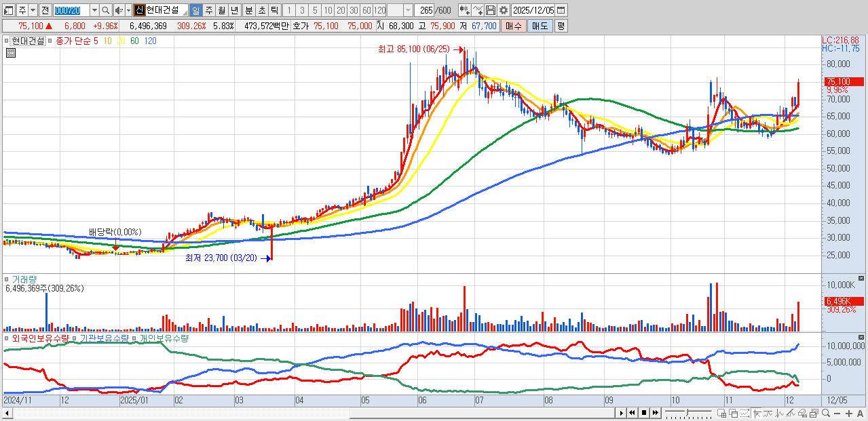Click the stop playback button
The image size is (868, 421).
[643, 412]
